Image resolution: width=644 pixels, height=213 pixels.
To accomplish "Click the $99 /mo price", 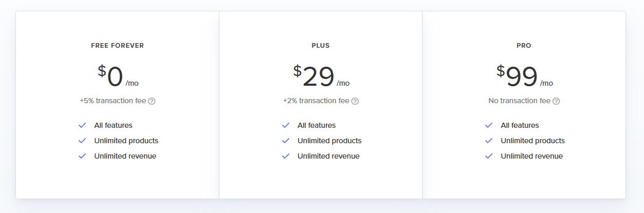I will point(524,77).
